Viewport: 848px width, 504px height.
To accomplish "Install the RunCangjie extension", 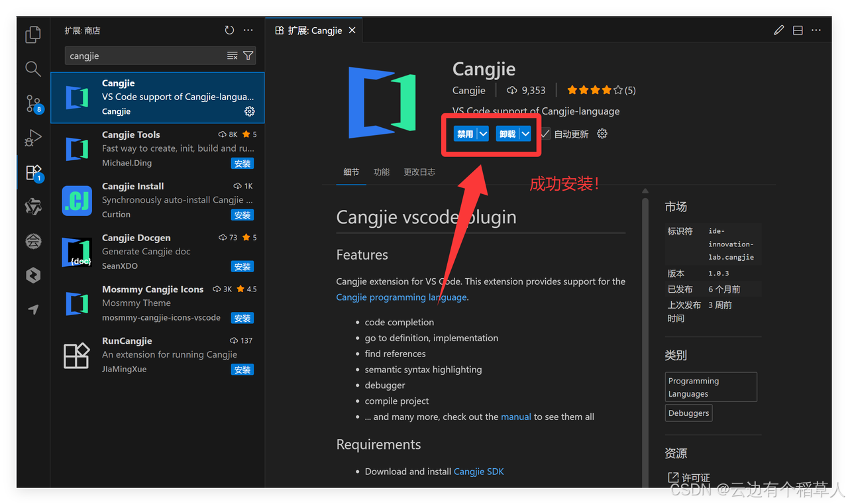I will pyautogui.click(x=242, y=370).
